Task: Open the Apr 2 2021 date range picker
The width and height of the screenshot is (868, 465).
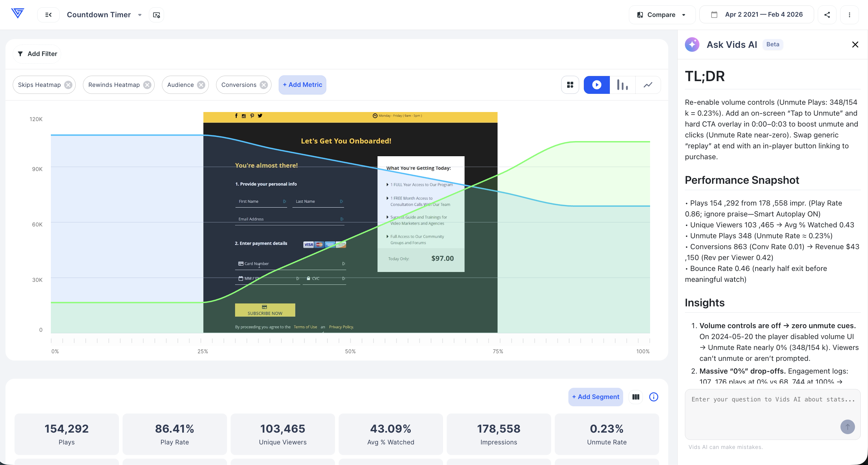Action: (757, 15)
